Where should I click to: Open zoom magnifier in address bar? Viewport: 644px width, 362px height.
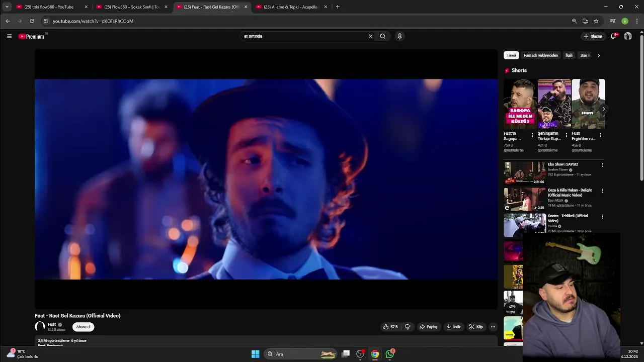pyautogui.click(x=574, y=21)
